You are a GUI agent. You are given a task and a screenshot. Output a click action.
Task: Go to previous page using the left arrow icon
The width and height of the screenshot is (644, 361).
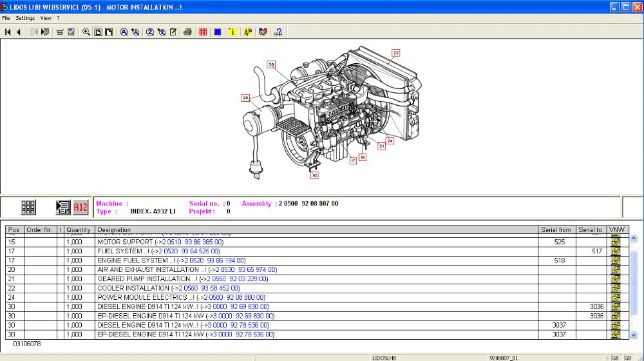pyautogui.click(x=19, y=32)
